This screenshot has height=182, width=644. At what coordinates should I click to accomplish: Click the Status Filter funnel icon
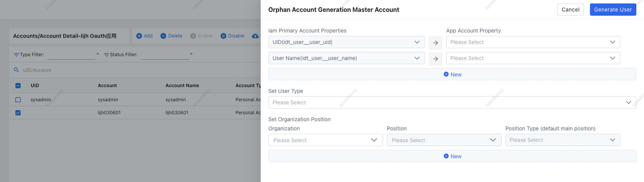coord(106,55)
